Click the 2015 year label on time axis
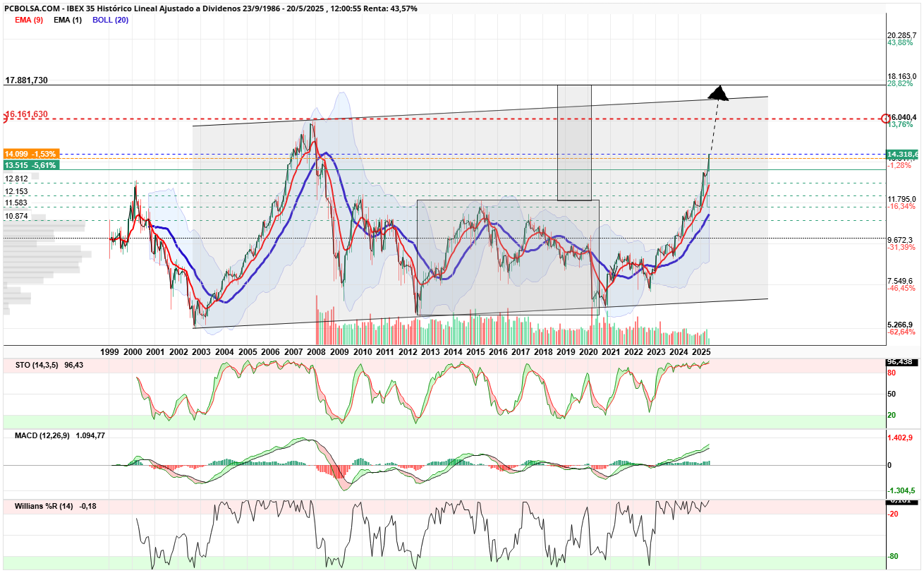924x573 pixels. point(475,351)
